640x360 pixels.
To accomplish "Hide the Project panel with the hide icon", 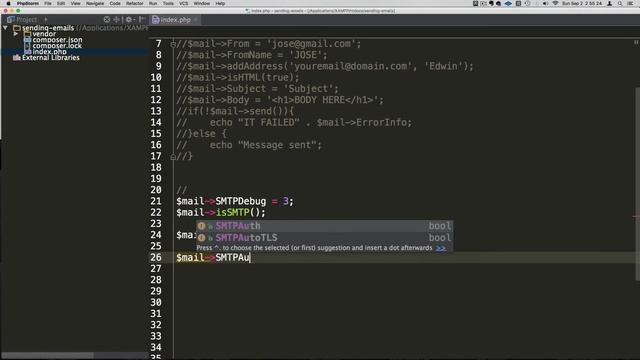I will tap(142, 19).
